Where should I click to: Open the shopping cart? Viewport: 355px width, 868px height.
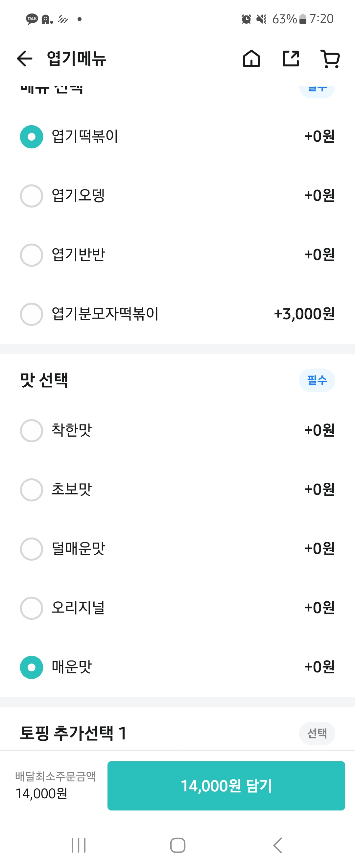[x=330, y=59]
